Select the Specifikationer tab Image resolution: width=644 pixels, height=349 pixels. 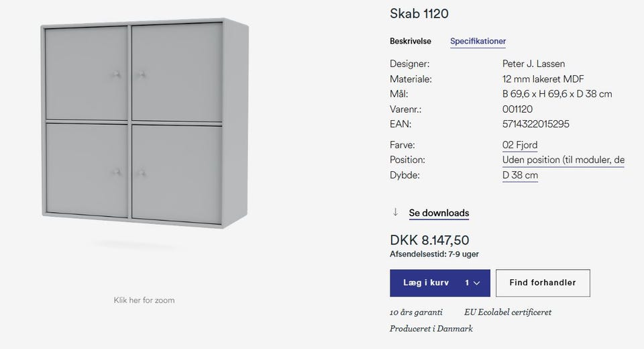tap(478, 41)
